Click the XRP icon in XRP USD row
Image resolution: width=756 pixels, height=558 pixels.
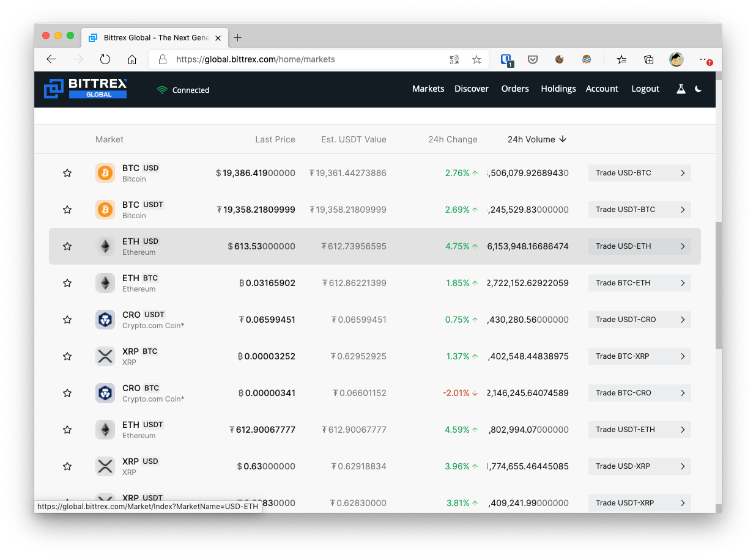(x=105, y=466)
